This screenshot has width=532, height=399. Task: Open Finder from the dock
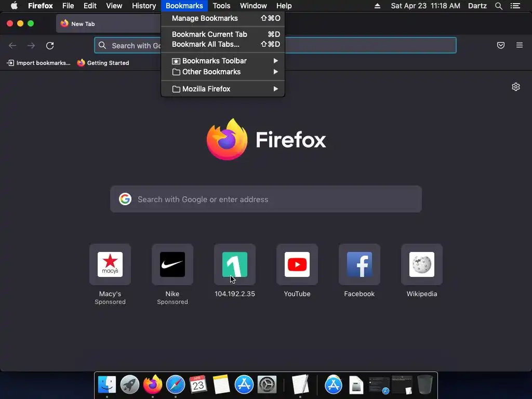[107, 385]
